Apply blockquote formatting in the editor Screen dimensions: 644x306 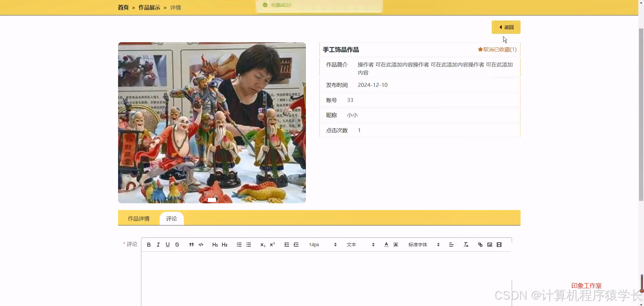191,245
